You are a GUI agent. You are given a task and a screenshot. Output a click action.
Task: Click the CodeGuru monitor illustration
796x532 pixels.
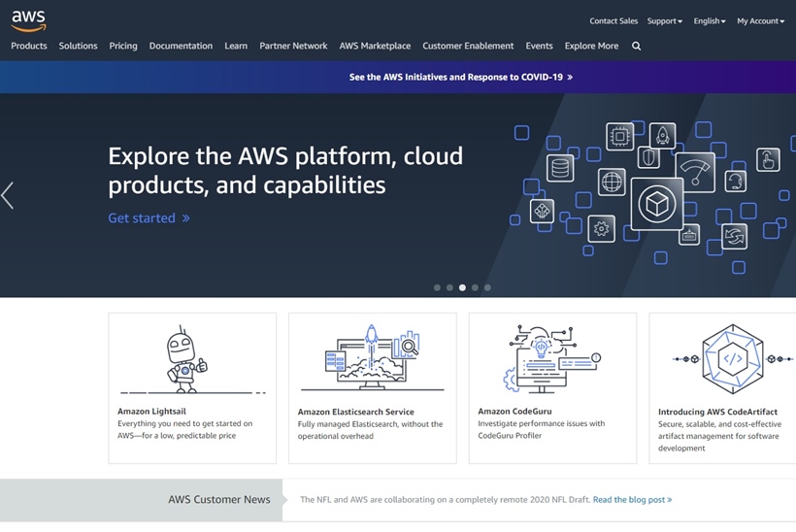[x=552, y=359]
